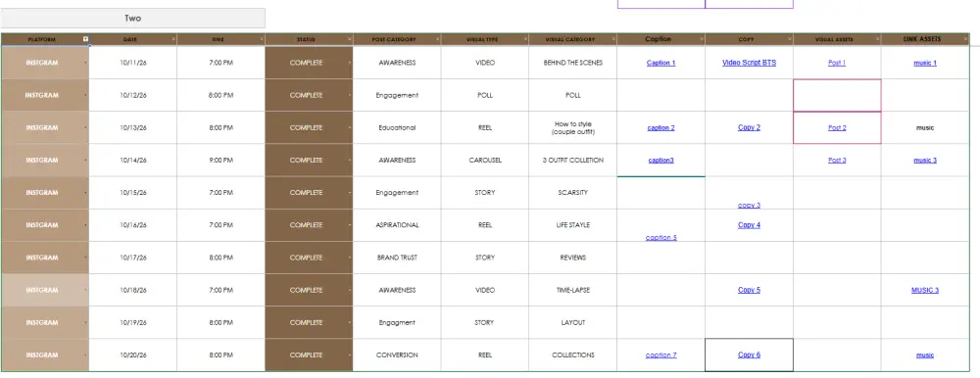
Task: Open the DATE column filter arrow
Action: point(173,39)
